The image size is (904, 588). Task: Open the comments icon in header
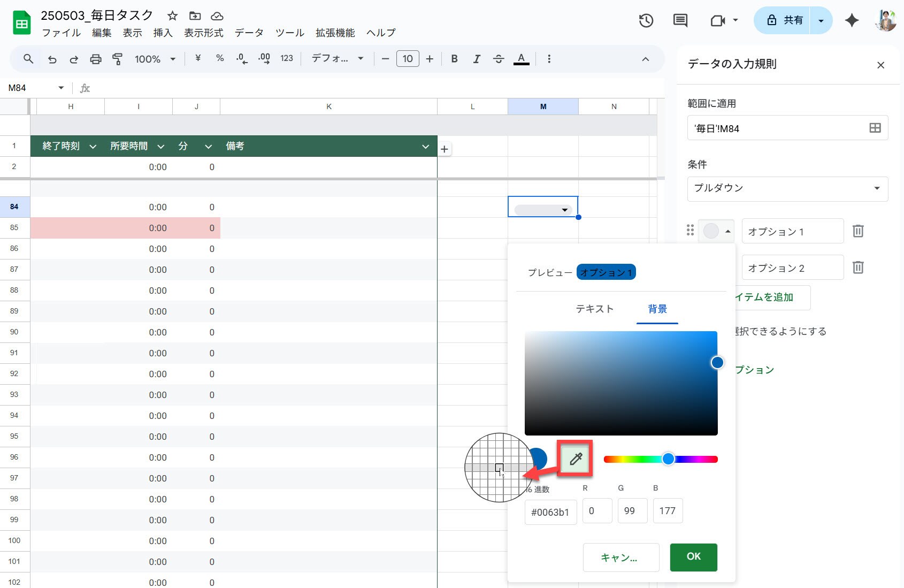[680, 21]
